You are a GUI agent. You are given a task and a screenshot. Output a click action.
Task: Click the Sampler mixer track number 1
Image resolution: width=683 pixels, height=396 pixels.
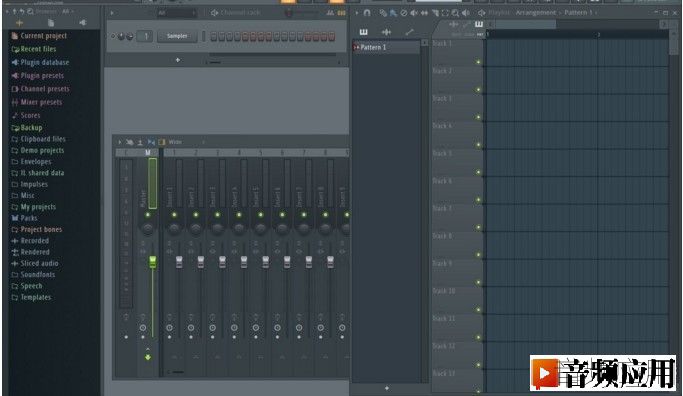[x=145, y=36]
